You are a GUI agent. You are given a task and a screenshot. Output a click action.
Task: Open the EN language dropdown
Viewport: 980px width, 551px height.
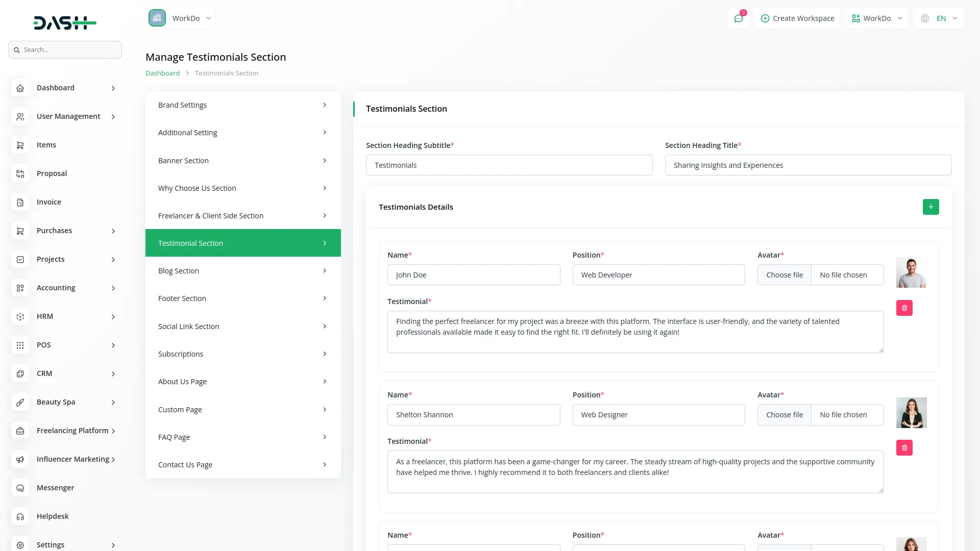[939, 18]
